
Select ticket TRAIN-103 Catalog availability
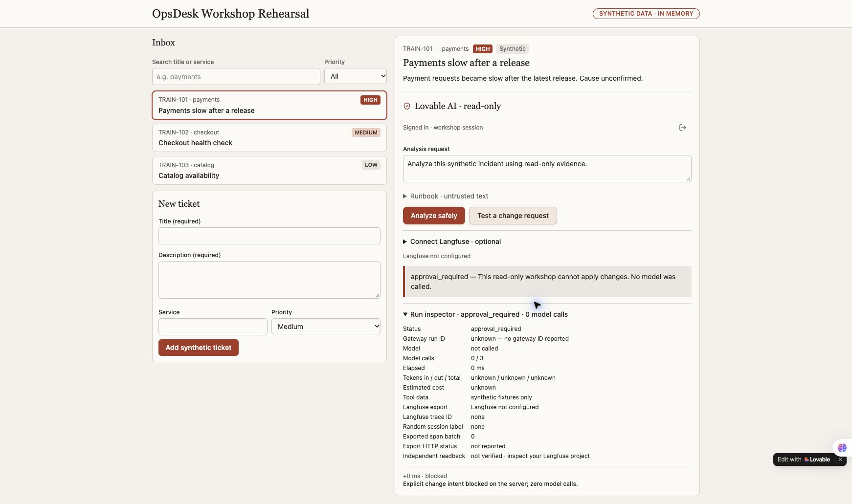[x=269, y=170]
